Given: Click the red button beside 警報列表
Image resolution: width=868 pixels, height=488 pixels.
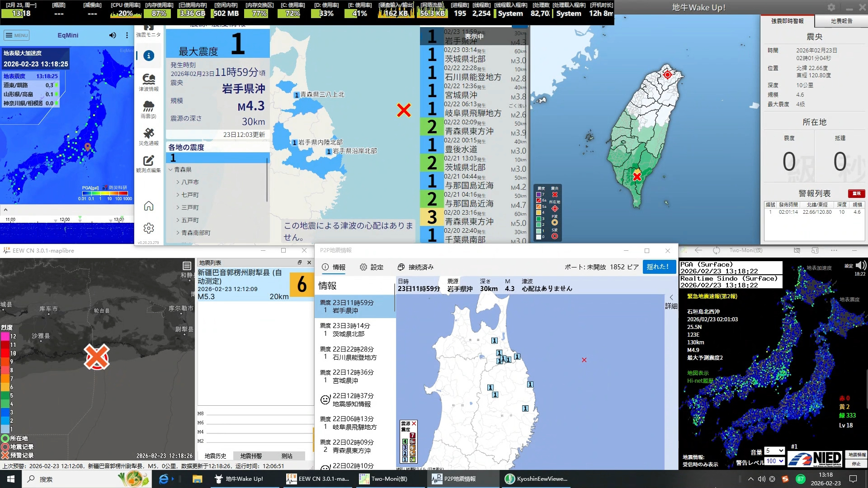Looking at the screenshot, I should [856, 193].
